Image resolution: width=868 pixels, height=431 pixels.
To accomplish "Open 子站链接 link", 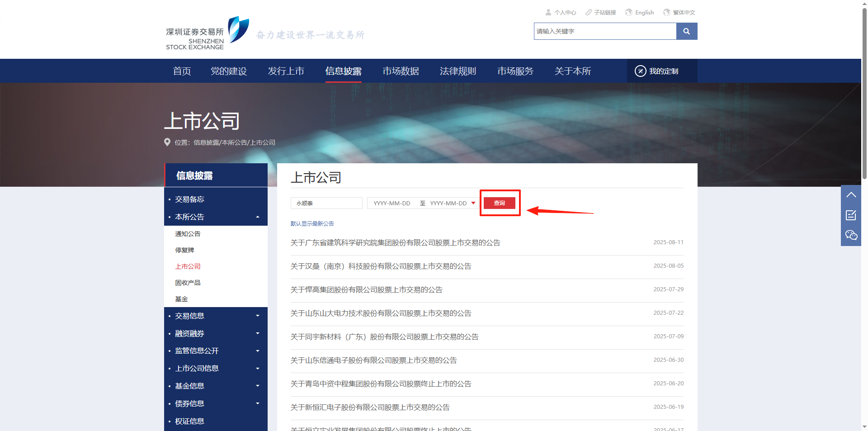I will (605, 12).
